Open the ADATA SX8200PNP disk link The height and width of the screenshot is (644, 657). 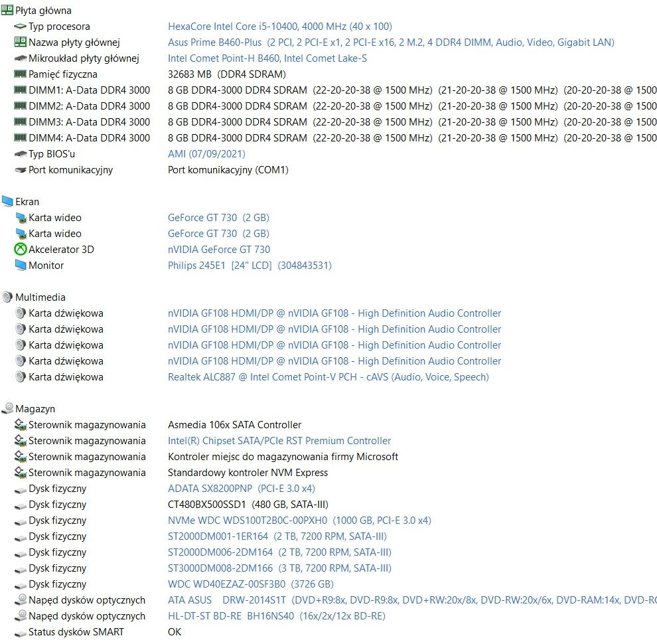tap(242, 489)
